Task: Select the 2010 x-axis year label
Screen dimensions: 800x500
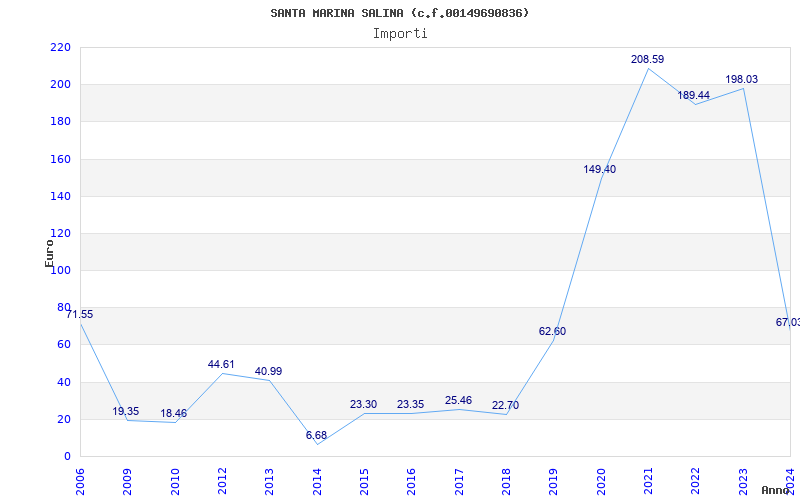Action: coord(175,482)
